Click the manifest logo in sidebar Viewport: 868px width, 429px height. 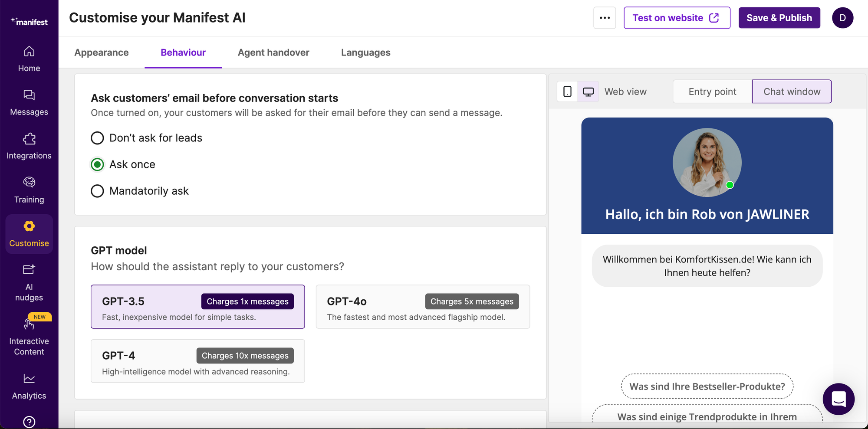pos(29,21)
